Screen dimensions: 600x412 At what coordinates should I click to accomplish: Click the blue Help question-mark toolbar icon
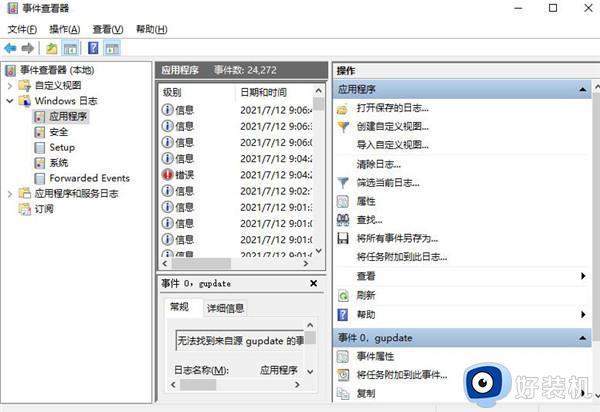93,48
